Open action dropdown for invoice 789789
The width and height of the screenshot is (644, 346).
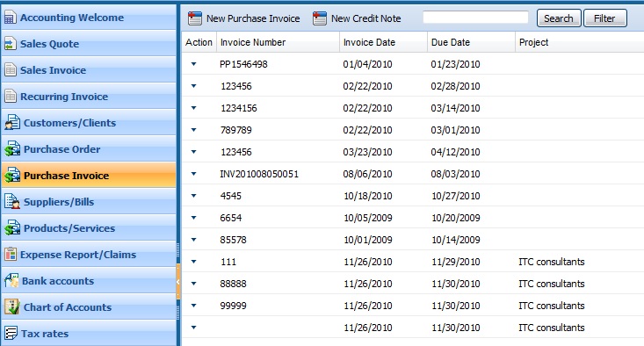pos(194,130)
